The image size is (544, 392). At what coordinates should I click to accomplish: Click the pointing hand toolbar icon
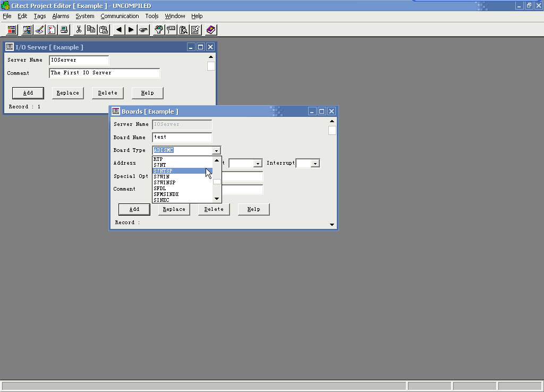click(143, 30)
